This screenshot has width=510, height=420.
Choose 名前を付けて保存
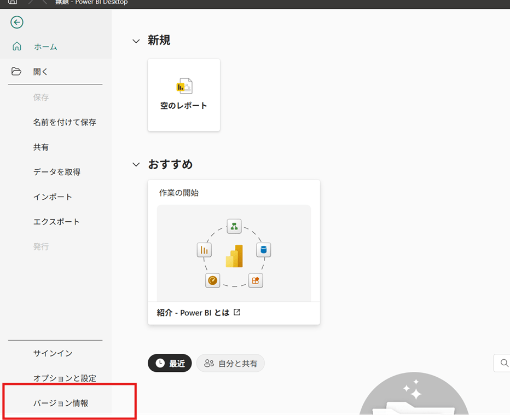65,122
